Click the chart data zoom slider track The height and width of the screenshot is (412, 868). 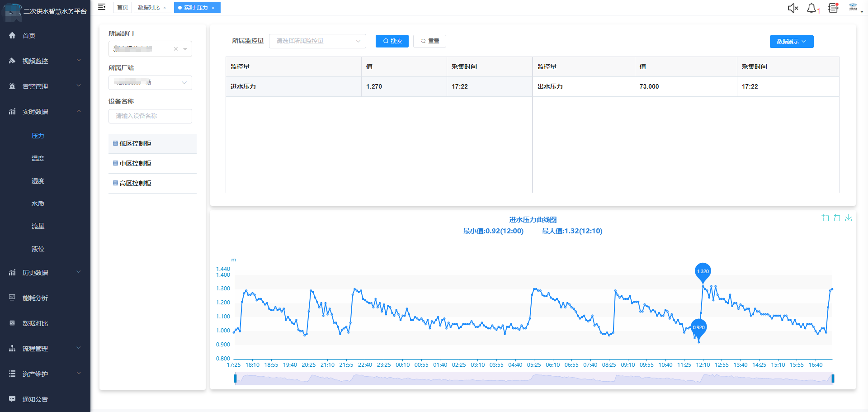(x=533, y=379)
